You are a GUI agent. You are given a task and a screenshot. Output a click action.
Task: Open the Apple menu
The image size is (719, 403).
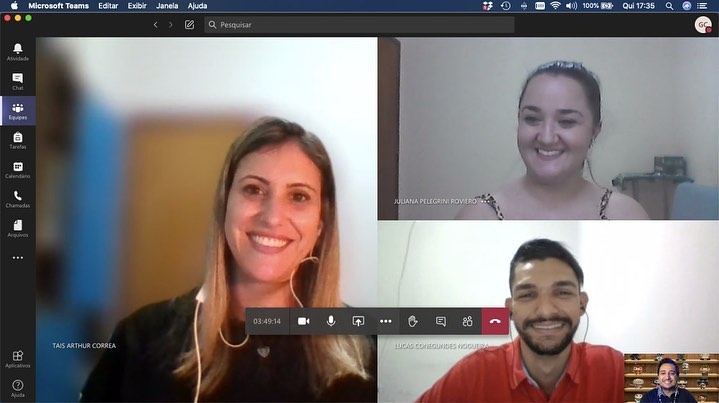(x=14, y=6)
